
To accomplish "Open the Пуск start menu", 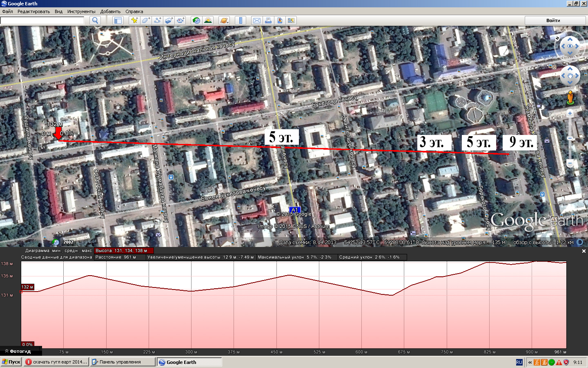I will pyautogui.click(x=11, y=362).
